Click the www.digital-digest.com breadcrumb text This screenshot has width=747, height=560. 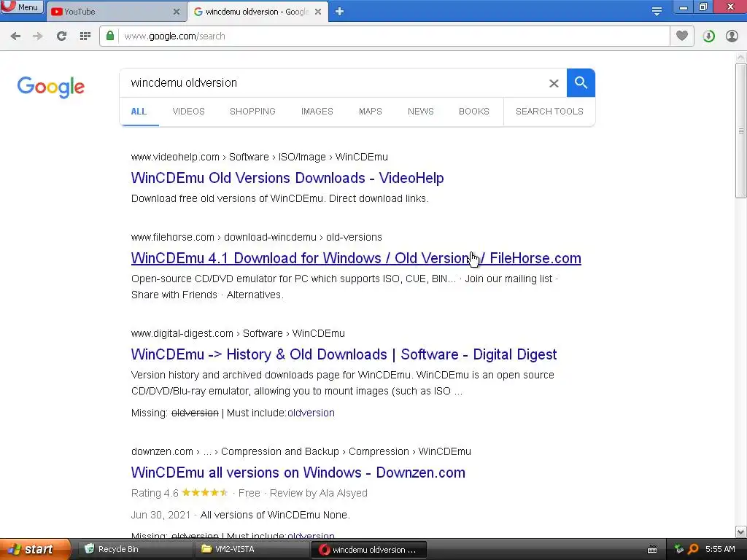point(182,333)
